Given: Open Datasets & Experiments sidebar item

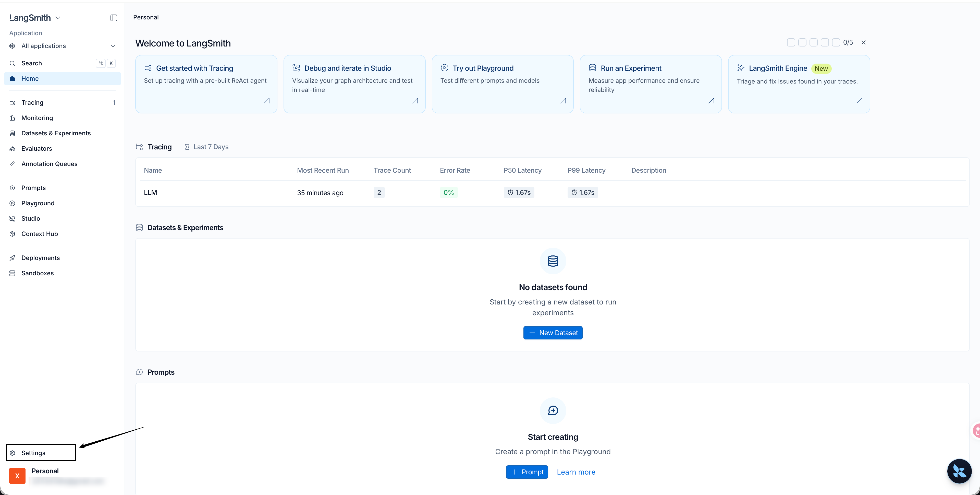Looking at the screenshot, I should click(x=62, y=133).
